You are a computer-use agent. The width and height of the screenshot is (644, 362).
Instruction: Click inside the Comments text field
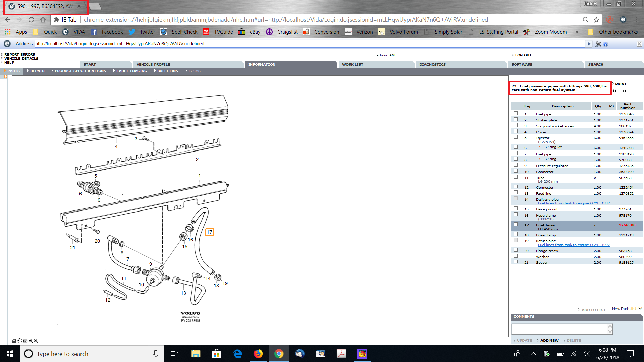559,328
